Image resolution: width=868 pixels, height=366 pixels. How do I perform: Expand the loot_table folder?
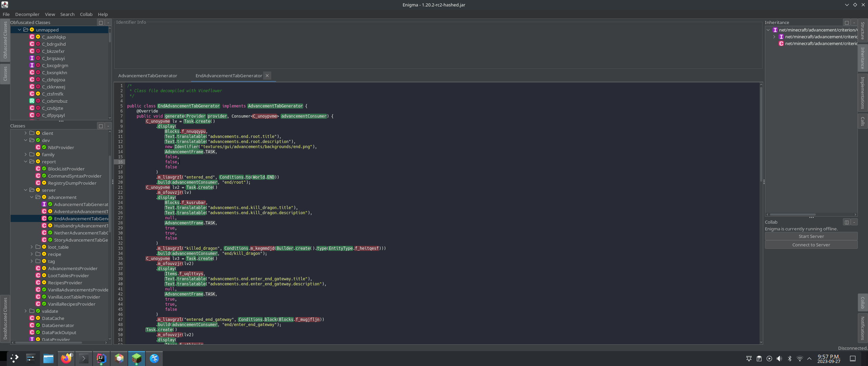tap(32, 247)
